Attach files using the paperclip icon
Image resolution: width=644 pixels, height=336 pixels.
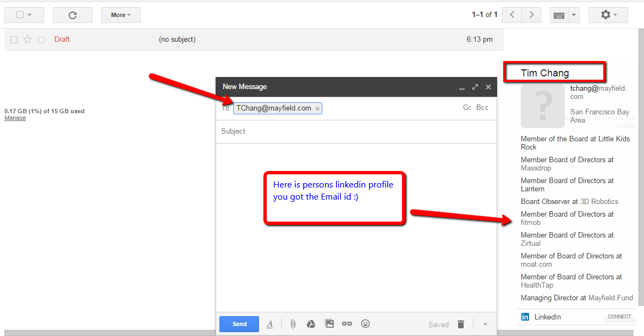pos(293,324)
